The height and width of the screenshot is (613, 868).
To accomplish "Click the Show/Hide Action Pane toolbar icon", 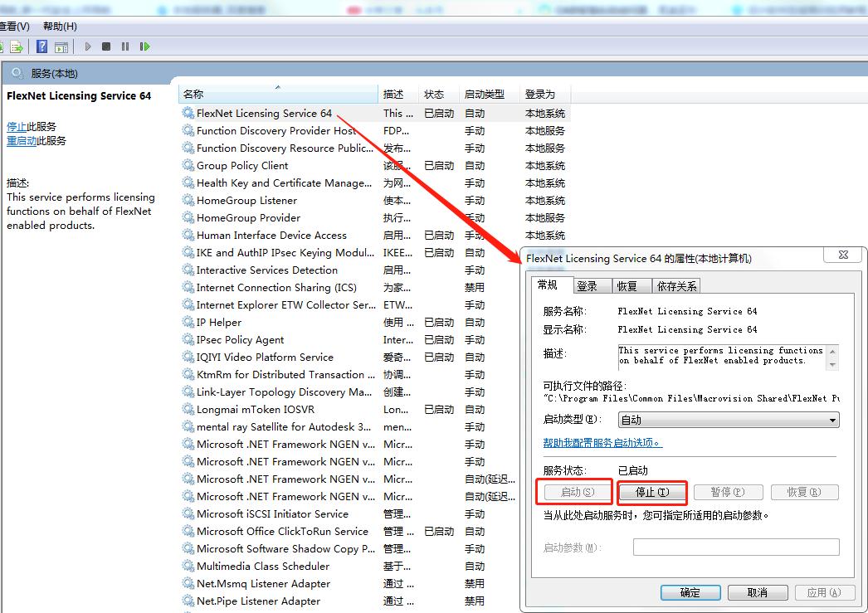I will click(x=62, y=46).
